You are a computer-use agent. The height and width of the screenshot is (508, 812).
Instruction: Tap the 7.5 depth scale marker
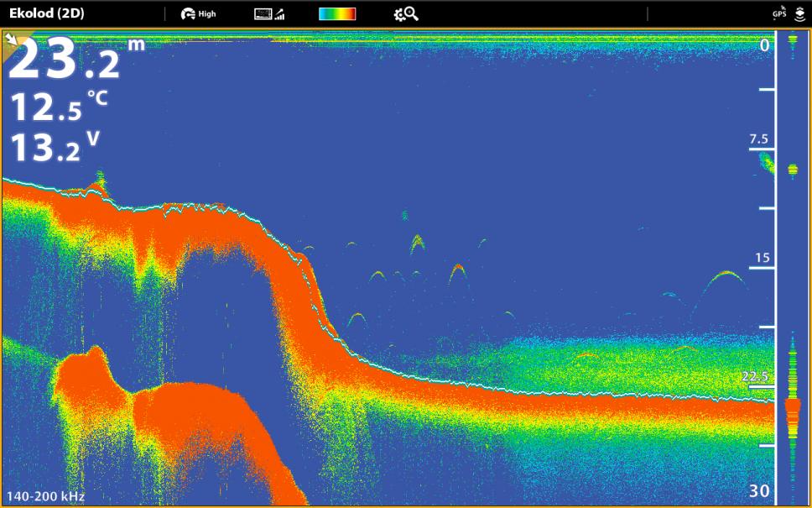(758, 139)
